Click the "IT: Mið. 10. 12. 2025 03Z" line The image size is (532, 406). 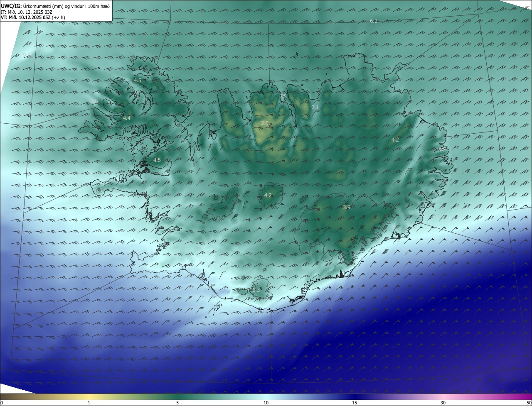click(26, 12)
